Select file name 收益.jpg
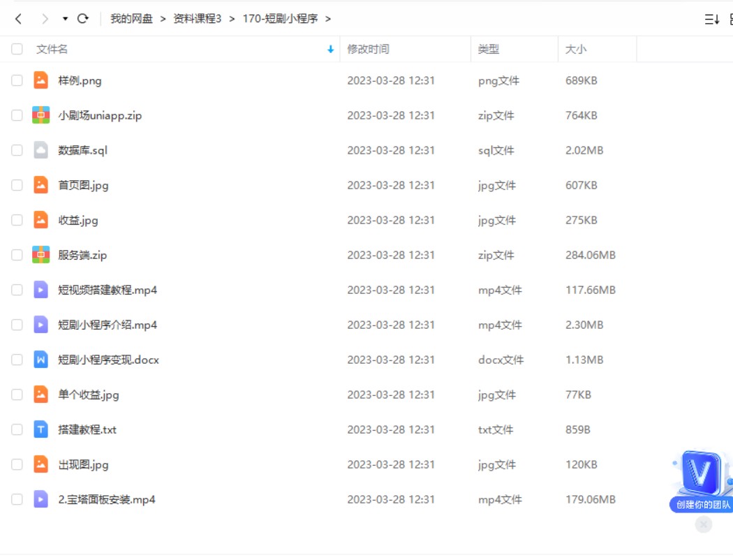Screen dimensions: 733x560 78,221
